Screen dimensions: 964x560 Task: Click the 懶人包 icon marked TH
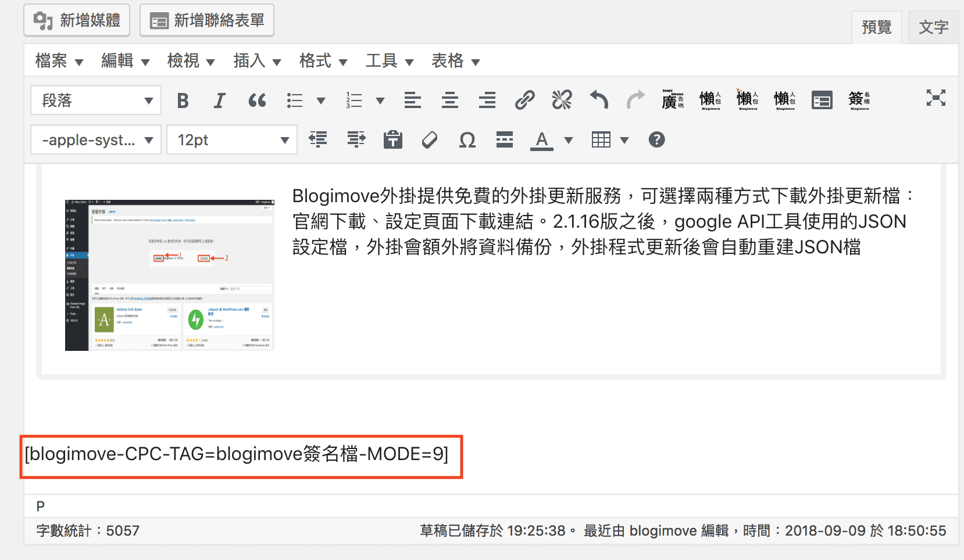[747, 99]
